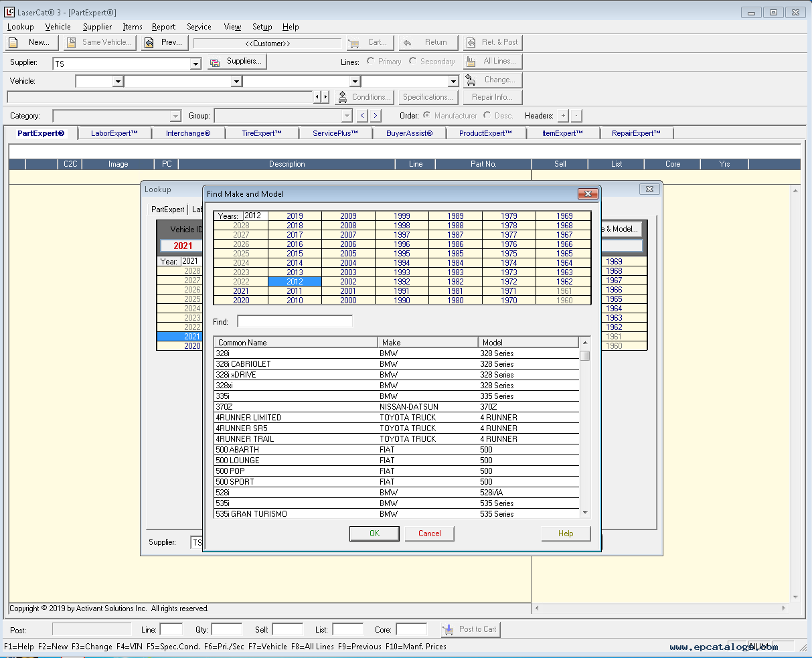The image size is (812, 658).
Task: Select year 2019 in the Years grid
Action: tap(295, 216)
